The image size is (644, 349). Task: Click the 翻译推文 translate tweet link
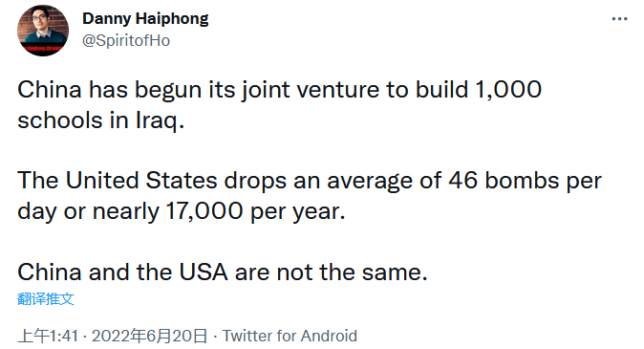pos(46,299)
